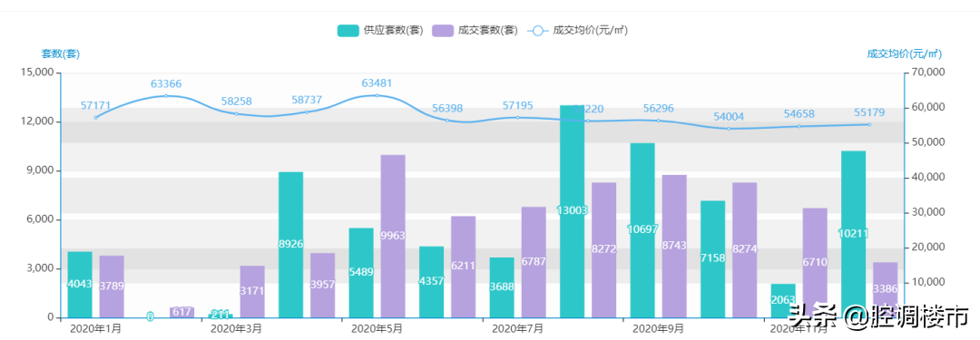Click the teal bar labeled 3688
This screenshot has height=340, width=980.
tap(502, 287)
